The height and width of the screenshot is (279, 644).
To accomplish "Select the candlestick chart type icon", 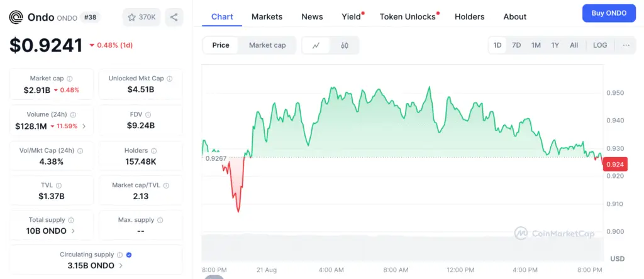I will pyautogui.click(x=345, y=45).
